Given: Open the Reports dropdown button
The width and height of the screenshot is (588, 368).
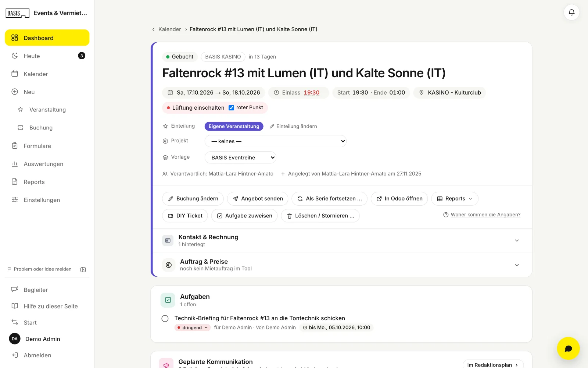Looking at the screenshot, I should pyautogui.click(x=455, y=199).
